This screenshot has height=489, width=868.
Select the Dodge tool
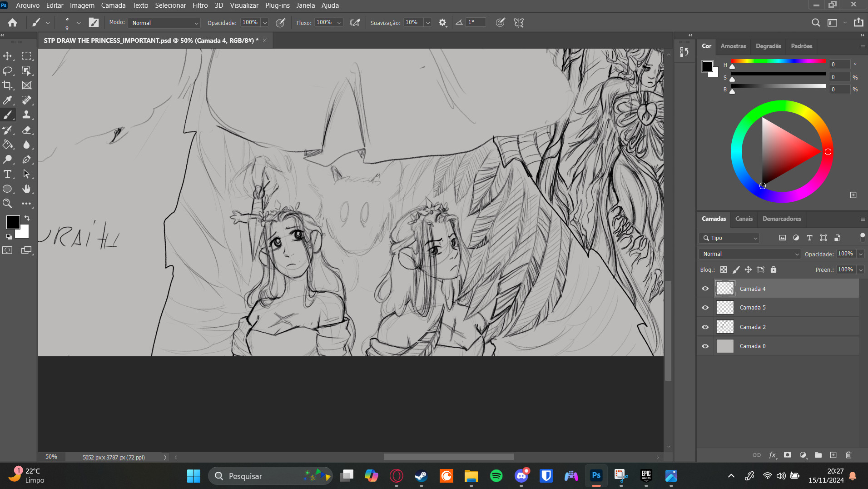click(8, 160)
